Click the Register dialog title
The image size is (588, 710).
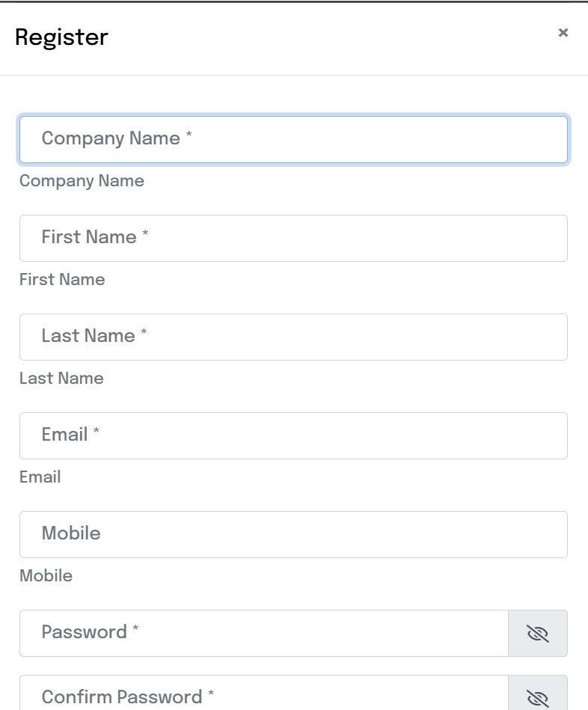pos(61,37)
